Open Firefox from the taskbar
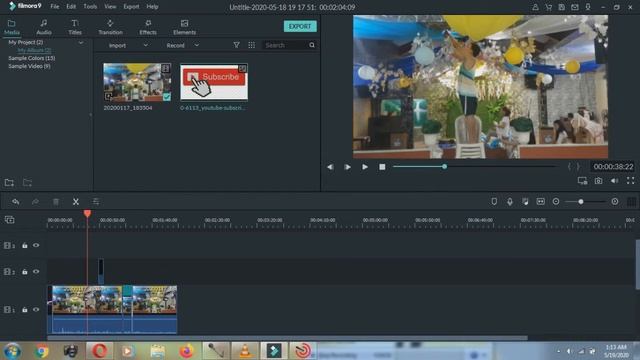Screen dimensions: 640x360 coord(187,351)
